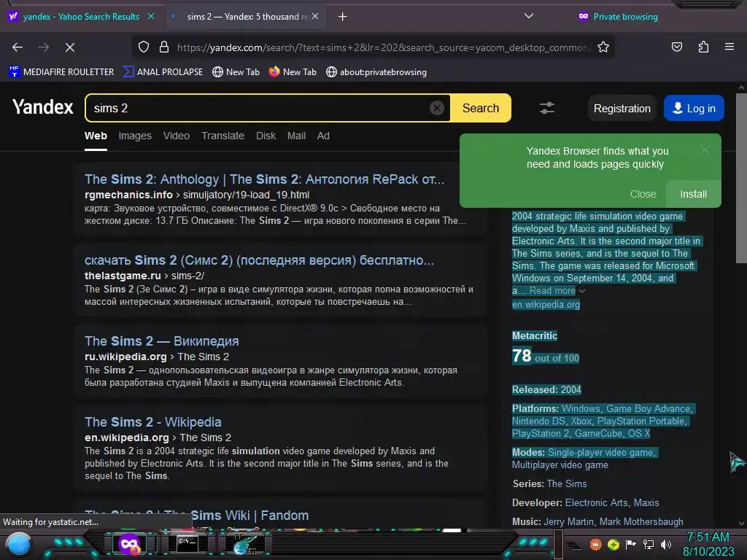Expand the list all tabs chevron
The image size is (747, 560).
[528, 16]
